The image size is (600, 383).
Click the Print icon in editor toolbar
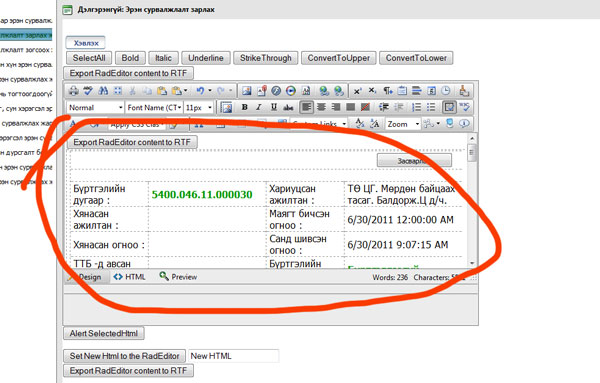(x=73, y=91)
